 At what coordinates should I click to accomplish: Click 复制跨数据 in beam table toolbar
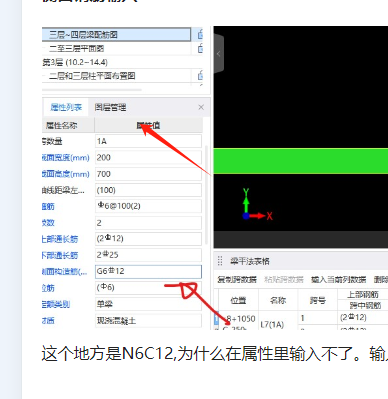(237, 279)
